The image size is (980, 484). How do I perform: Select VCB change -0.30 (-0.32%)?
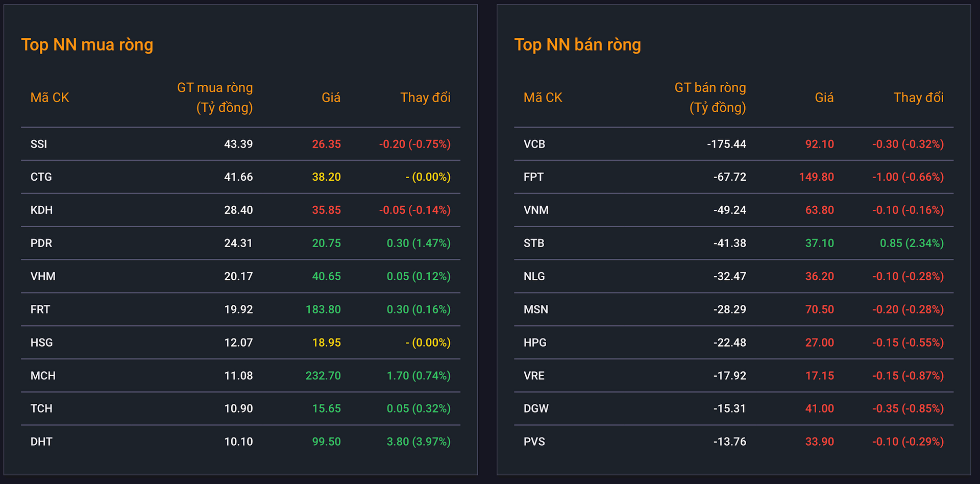[x=908, y=144]
